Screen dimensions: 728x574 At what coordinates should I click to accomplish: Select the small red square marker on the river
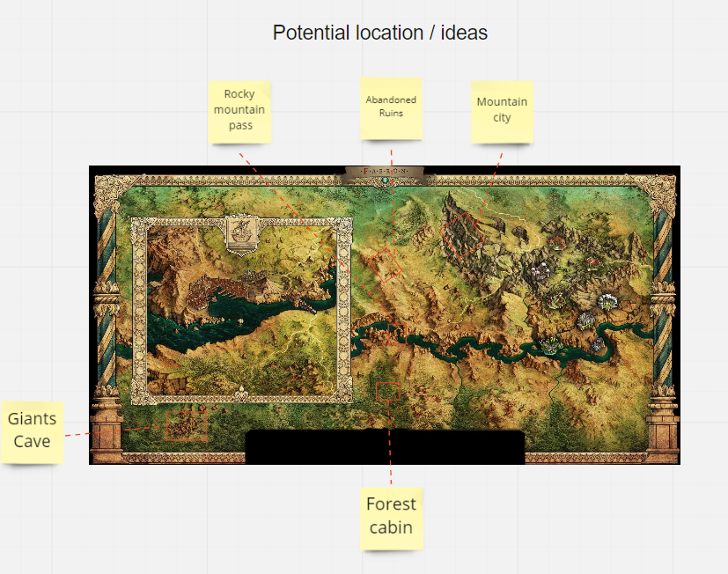point(396,331)
